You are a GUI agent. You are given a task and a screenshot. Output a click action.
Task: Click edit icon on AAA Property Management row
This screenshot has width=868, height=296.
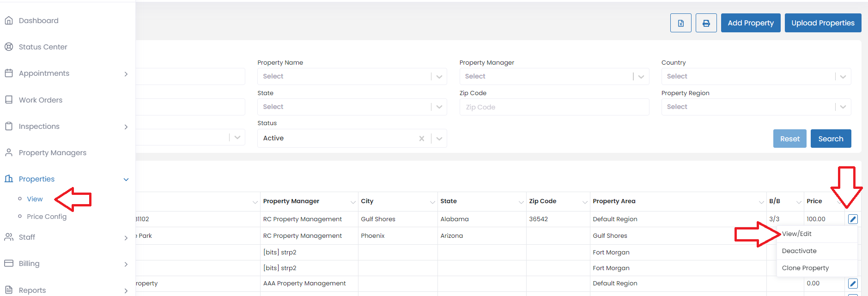pos(853,284)
